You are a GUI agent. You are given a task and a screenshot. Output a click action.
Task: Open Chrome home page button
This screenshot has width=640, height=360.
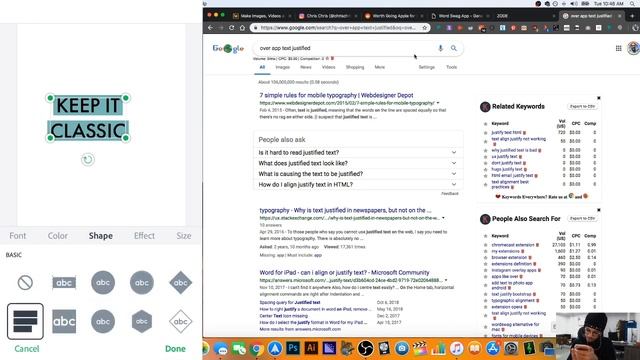(242, 28)
